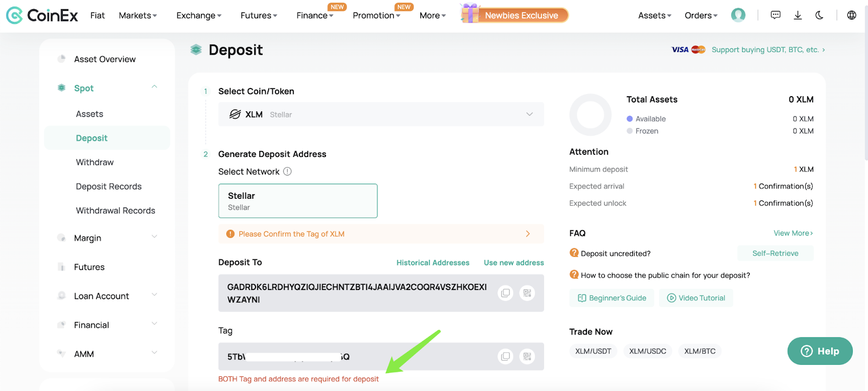Click the Deposit page title icon
Viewport: 868px width, 391px height.
pyautogui.click(x=196, y=49)
